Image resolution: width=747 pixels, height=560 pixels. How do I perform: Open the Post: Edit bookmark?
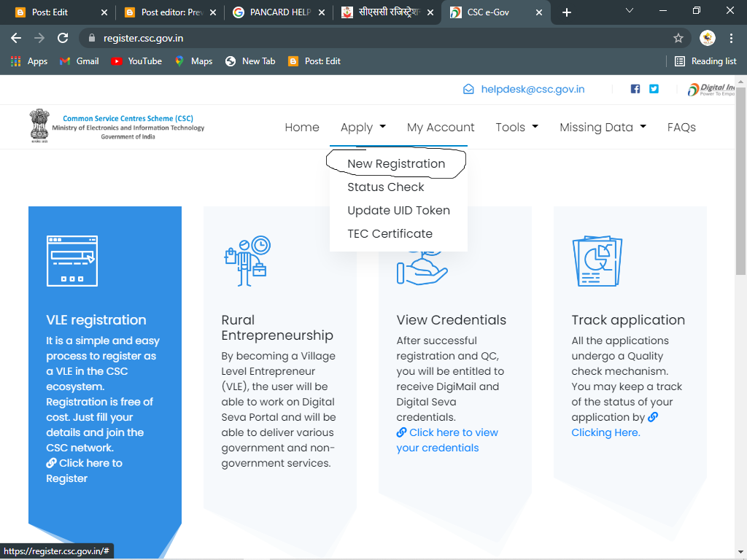point(314,61)
